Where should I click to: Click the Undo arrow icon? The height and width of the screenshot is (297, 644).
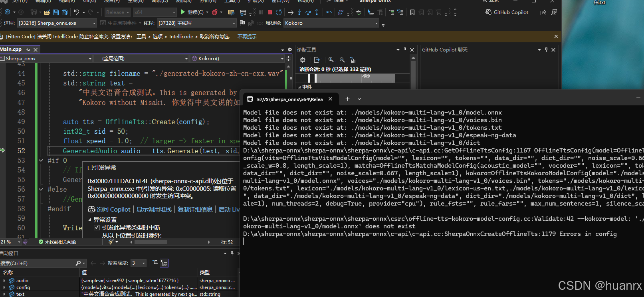pyautogui.click(x=77, y=12)
